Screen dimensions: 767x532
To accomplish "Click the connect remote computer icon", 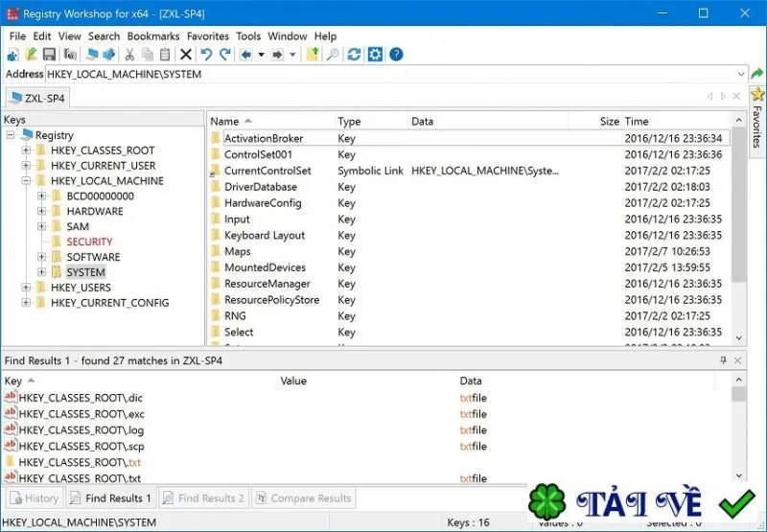I will (x=91, y=55).
